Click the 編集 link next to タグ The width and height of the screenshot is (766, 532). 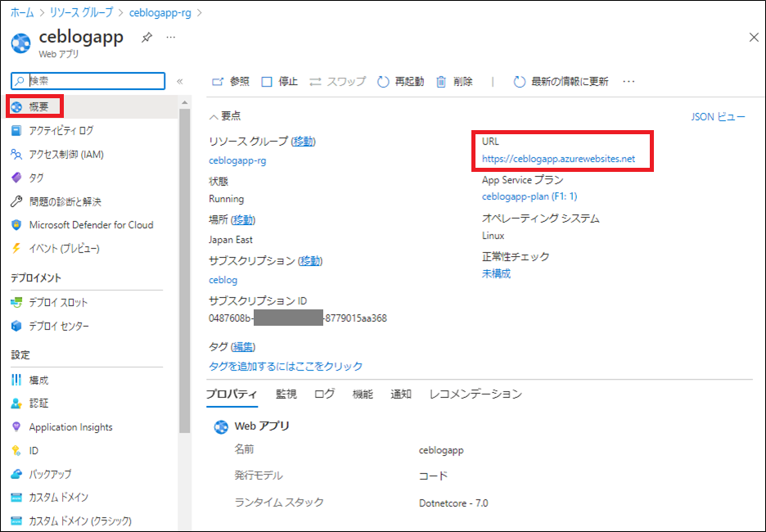[x=243, y=347]
